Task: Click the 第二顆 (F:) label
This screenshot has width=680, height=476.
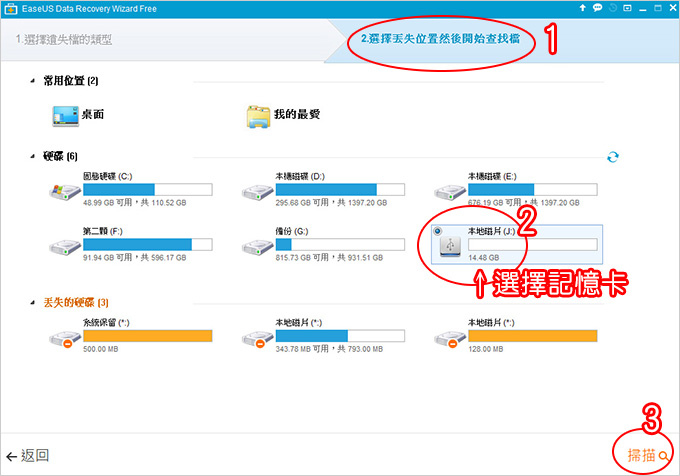Action: [103, 231]
